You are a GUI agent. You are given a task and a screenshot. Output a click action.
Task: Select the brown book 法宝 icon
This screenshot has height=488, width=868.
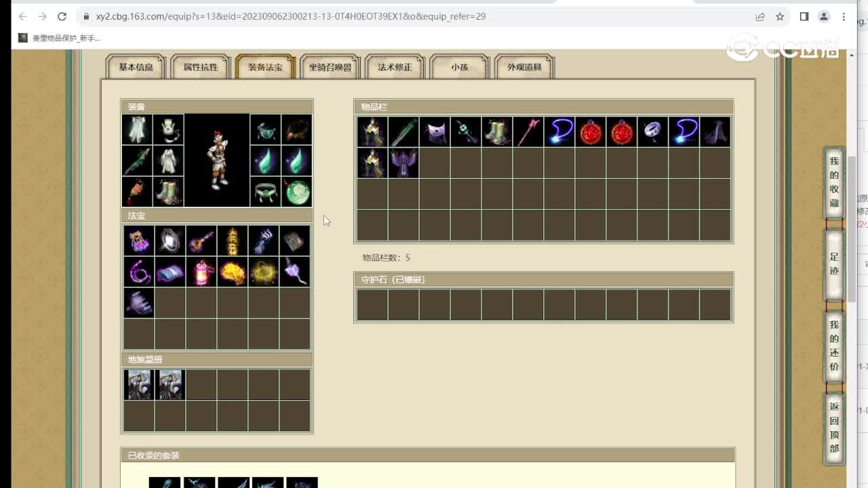[x=295, y=241]
